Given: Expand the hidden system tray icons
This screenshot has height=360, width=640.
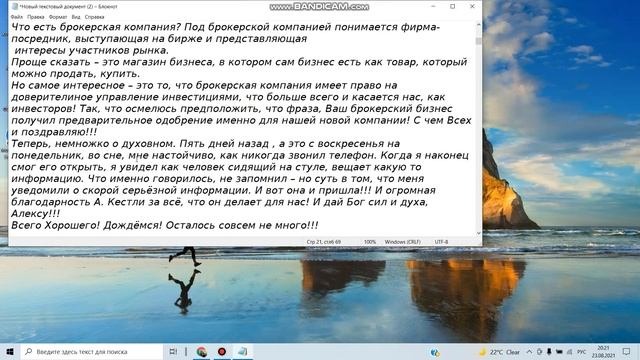Looking at the screenshot, I should [529, 352].
